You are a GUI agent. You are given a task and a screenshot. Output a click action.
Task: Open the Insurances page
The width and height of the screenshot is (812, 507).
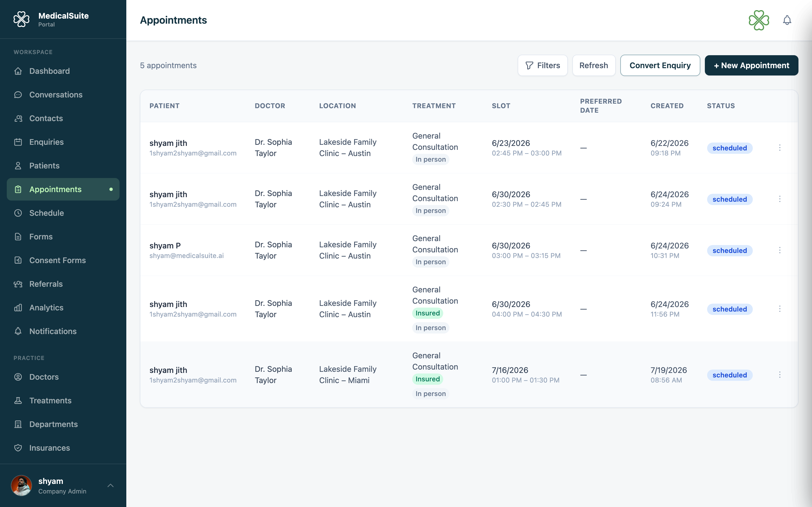pyautogui.click(x=63, y=448)
